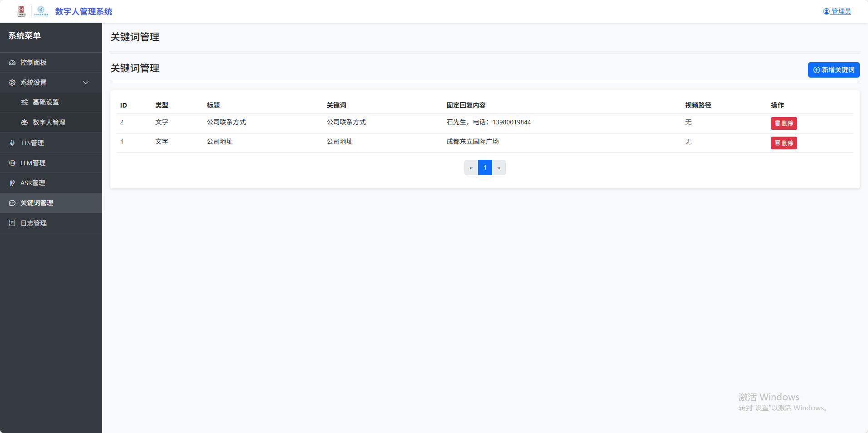Screen dimensions: 868x433
Task: Click the TTS管理 microphone icon
Action: pos(12,143)
